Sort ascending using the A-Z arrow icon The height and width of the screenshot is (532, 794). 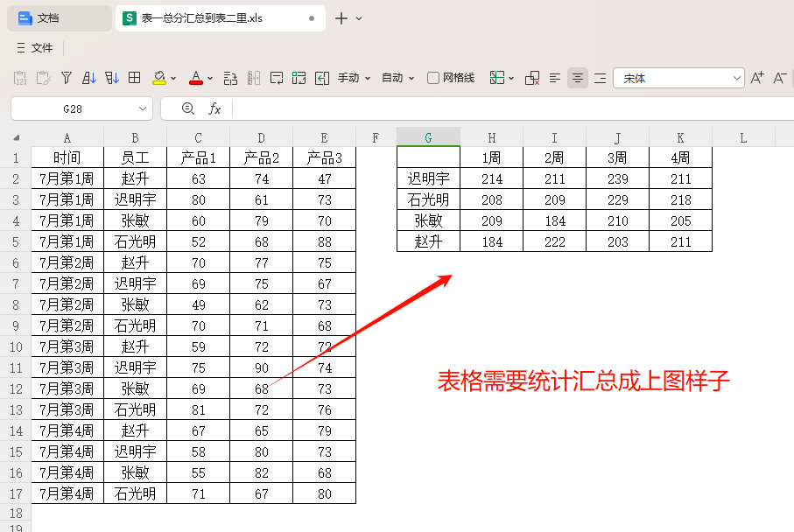(x=89, y=78)
